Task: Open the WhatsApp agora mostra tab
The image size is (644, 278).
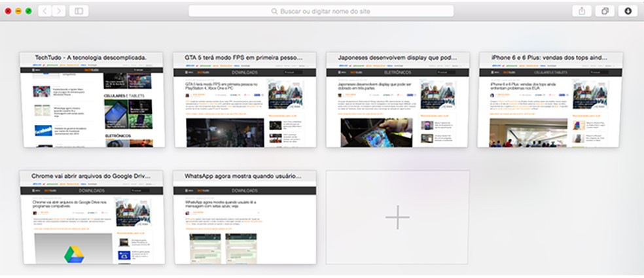Action: coord(245,217)
